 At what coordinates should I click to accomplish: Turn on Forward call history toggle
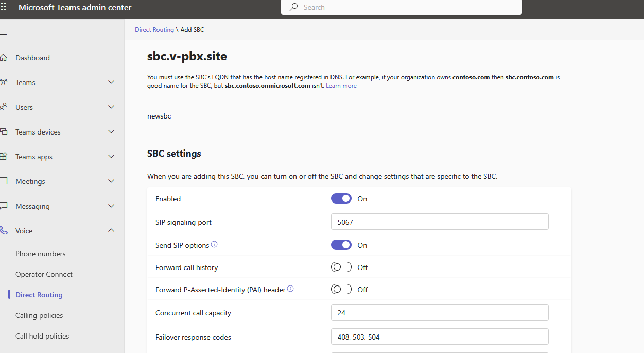tap(341, 267)
